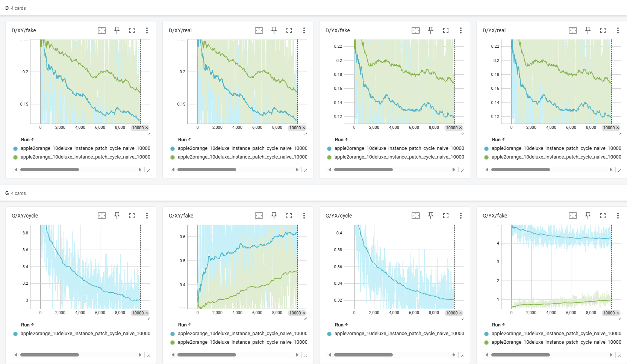The height and width of the screenshot is (364, 627).
Task: Fit line chart domains on D/XY/fake card
Action: (102, 30)
